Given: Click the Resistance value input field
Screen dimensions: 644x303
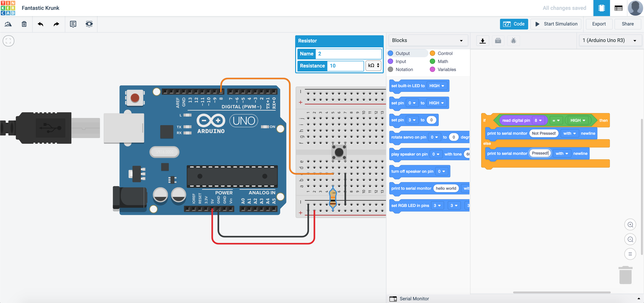Looking at the screenshot, I should coord(345,66).
